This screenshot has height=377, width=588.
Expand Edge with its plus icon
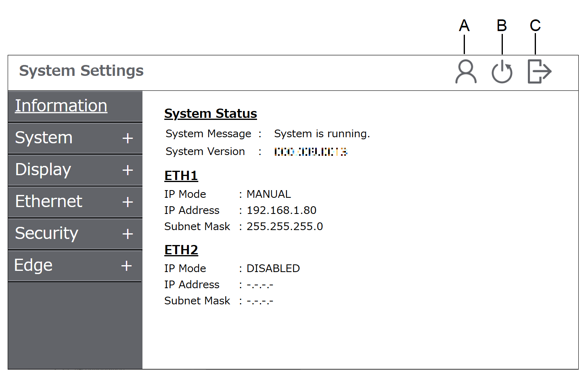[126, 266]
